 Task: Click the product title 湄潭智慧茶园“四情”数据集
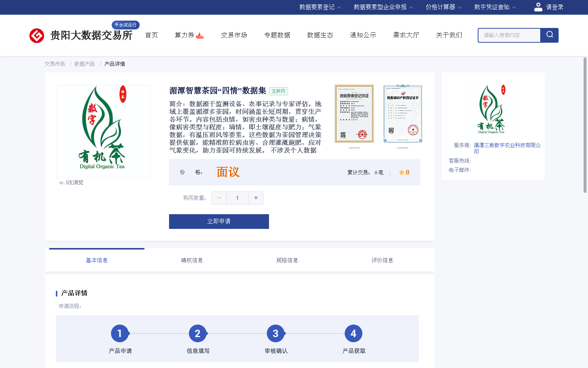pyautogui.click(x=218, y=91)
